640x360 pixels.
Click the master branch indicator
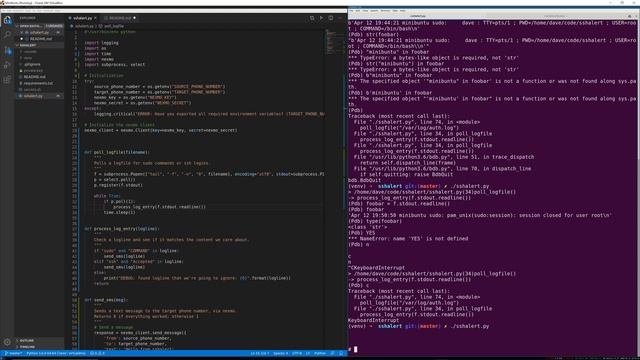(x=13, y=353)
